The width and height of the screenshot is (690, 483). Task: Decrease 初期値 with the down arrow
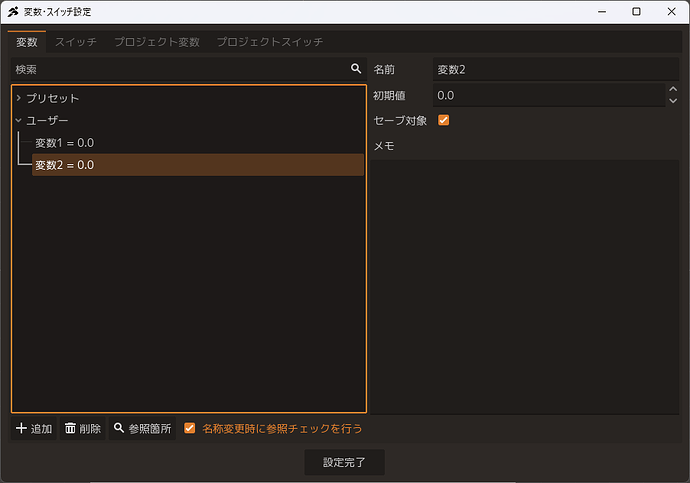click(673, 101)
